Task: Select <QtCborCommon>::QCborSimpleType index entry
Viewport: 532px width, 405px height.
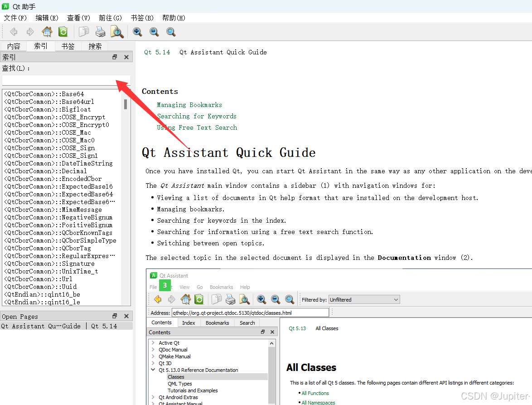Action: [x=60, y=240]
